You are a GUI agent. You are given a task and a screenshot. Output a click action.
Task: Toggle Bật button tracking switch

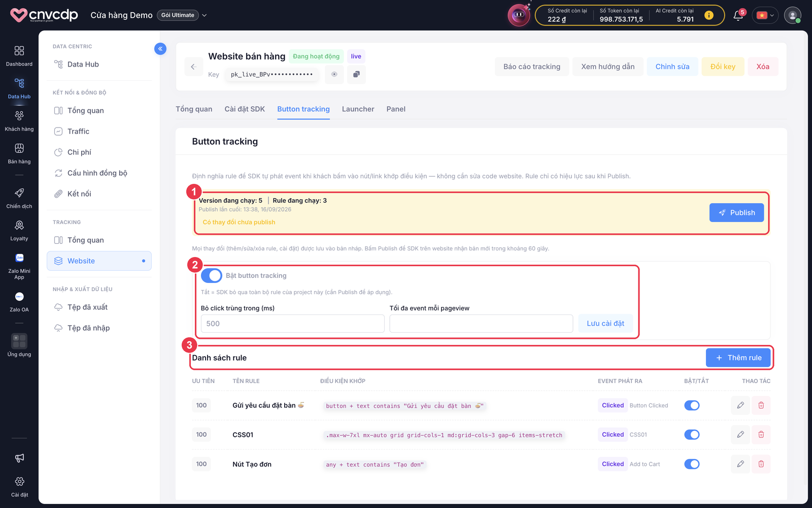(212, 275)
